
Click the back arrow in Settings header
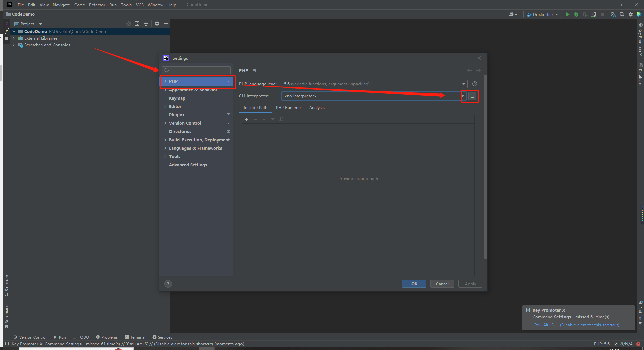pos(469,70)
